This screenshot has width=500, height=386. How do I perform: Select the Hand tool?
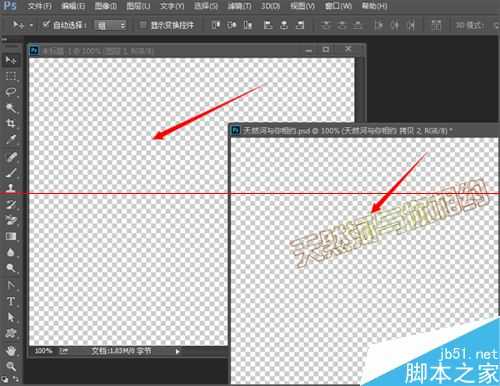(x=11, y=350)
